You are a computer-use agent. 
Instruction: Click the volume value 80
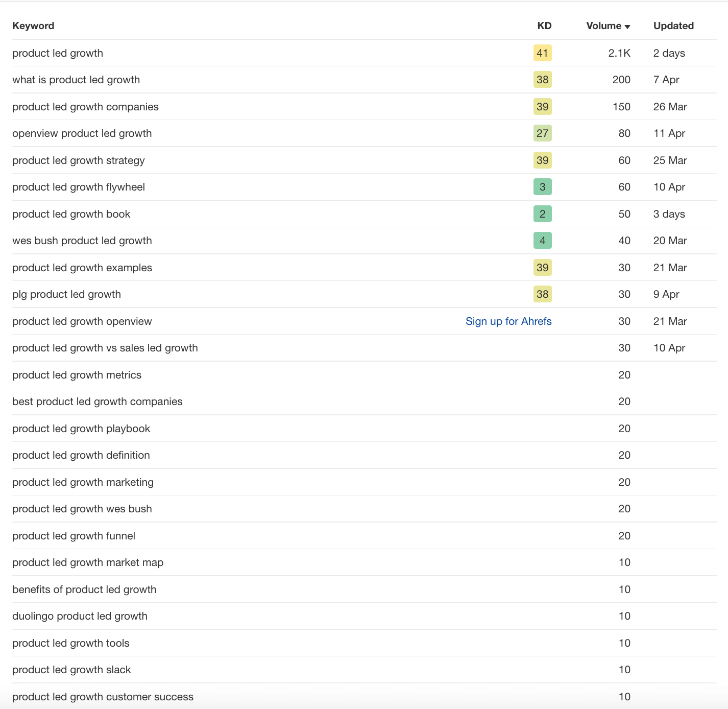(x=624, y=133)
